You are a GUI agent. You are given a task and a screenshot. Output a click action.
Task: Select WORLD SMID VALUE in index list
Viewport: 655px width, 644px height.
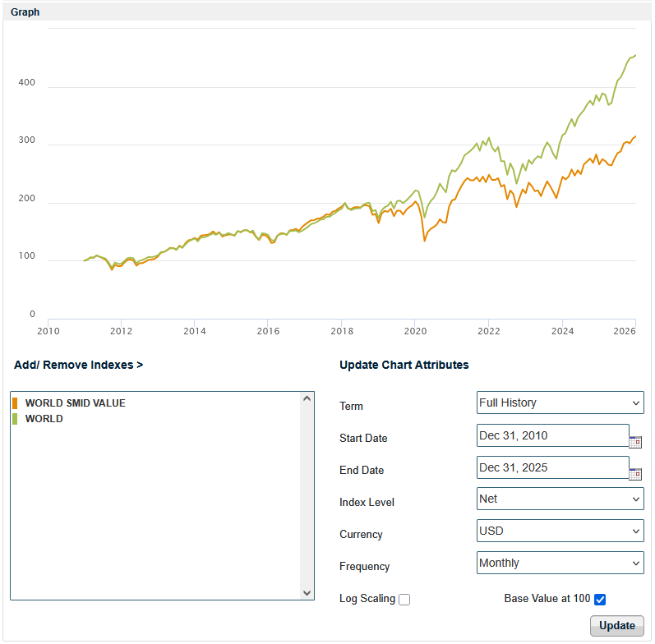(75, 403)
